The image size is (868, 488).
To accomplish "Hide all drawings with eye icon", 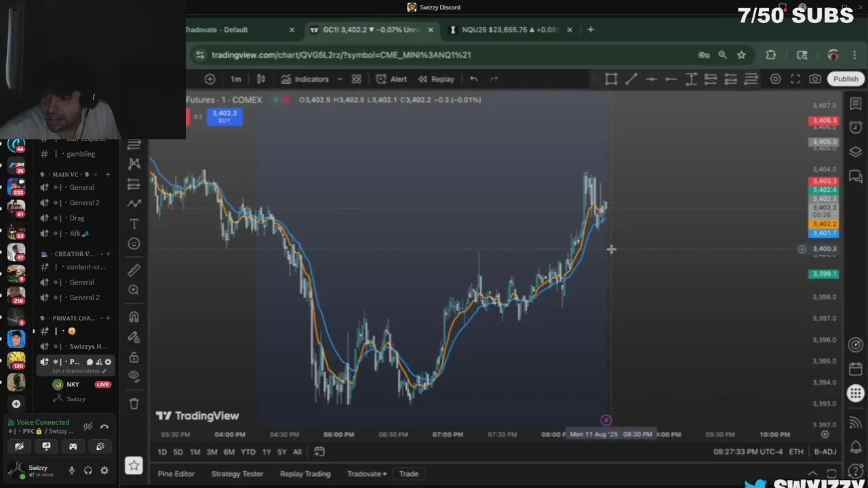I will click(134, 375).
